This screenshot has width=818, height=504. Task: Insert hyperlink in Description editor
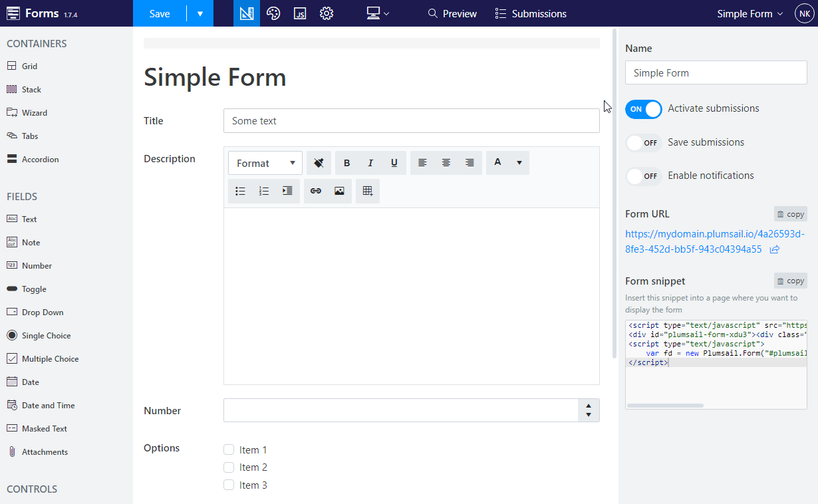316,191
